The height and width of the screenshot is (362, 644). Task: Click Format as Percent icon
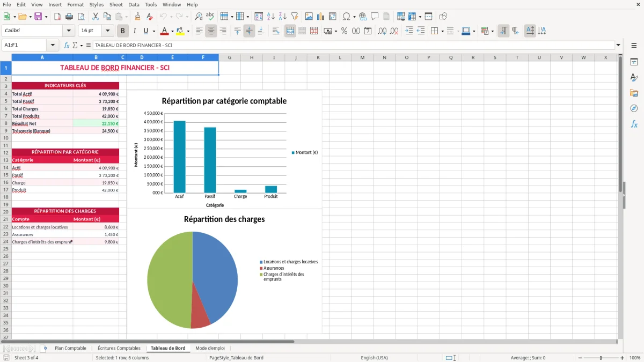344,31
